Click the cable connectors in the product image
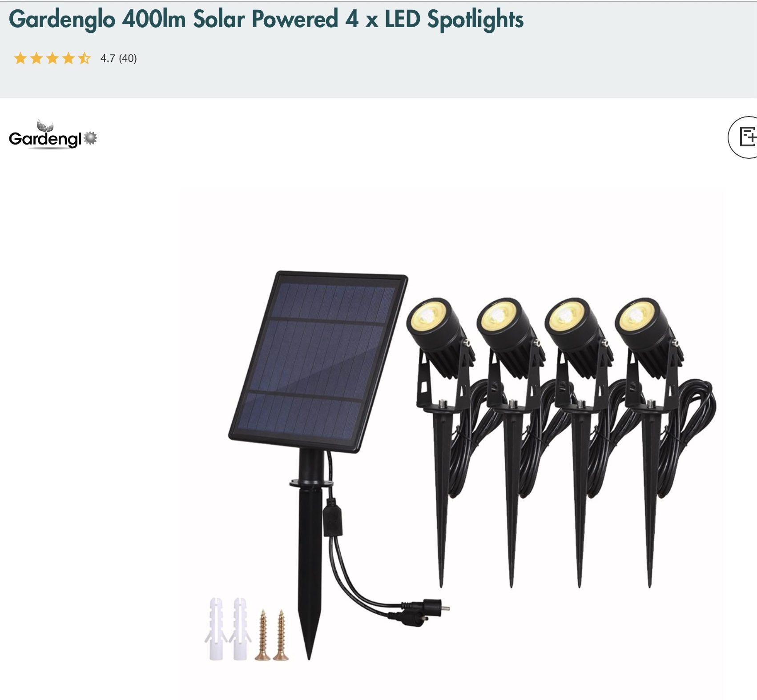Screen dimensions: 757x700 [x=418, y=612]
